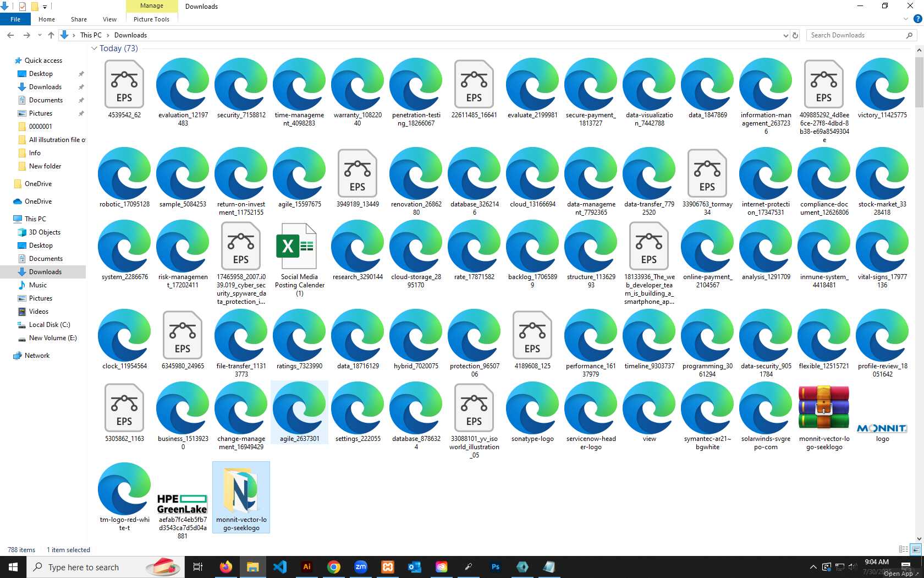This screenshot has height=578, width=924.
Task: Collapse the Today (73) group
Action: (94, 48)
